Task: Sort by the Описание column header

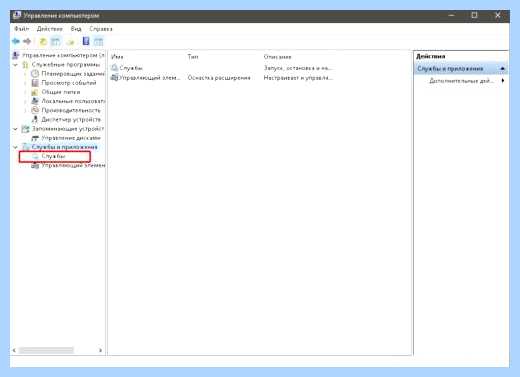Action: click(x=277, y=57)
